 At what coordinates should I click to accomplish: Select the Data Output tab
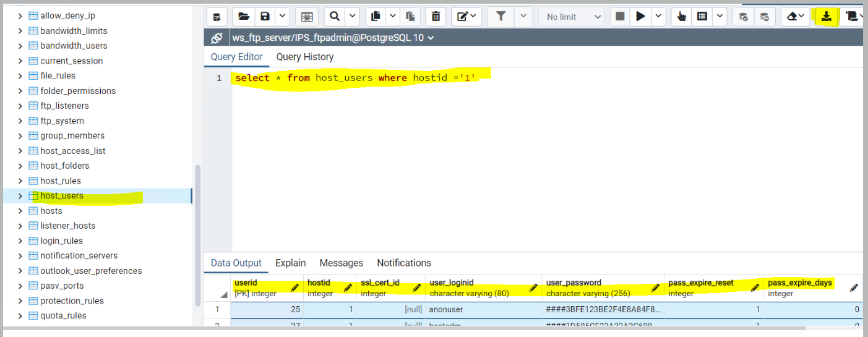click(236, 263)
